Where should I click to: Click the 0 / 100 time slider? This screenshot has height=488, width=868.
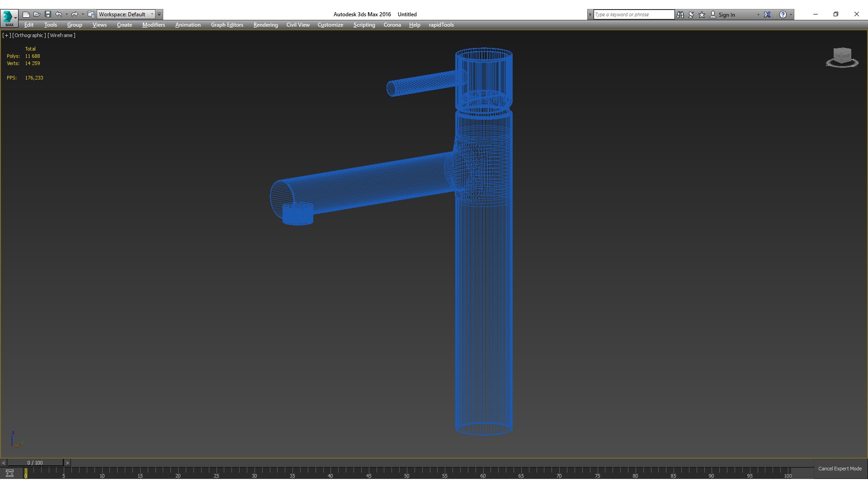[x=35, y=463]
